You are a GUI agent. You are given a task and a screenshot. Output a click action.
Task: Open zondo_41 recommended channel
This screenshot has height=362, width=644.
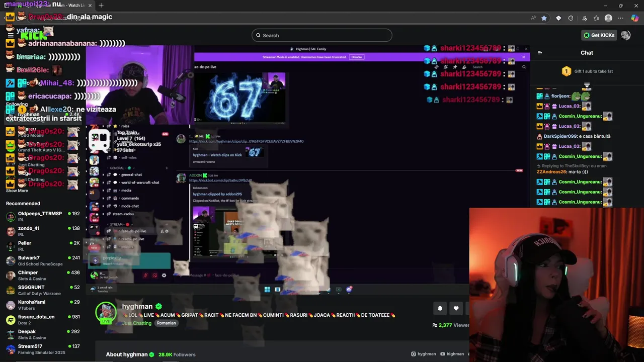pos(43,231)
